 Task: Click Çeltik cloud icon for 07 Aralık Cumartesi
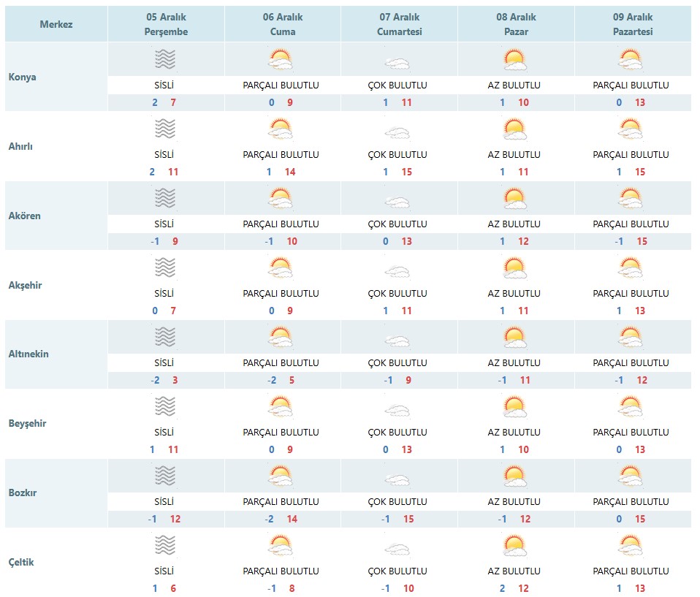397,550
